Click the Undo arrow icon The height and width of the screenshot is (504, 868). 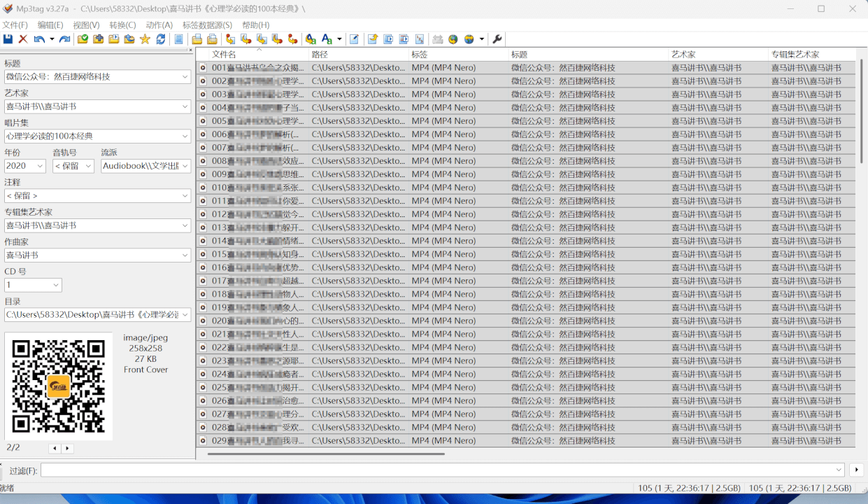pyautogui.click(x=39, y=39)
